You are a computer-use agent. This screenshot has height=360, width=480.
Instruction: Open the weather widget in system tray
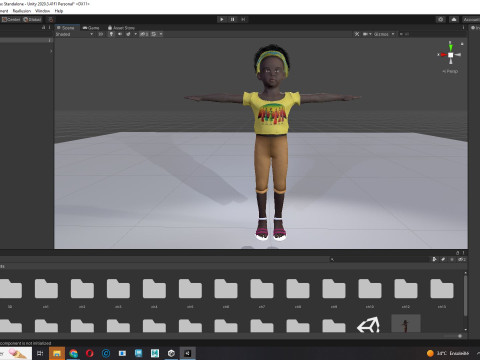448,353
